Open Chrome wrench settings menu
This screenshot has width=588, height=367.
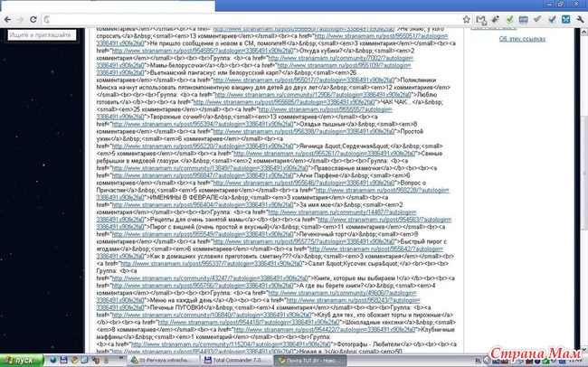coord(580,17)
